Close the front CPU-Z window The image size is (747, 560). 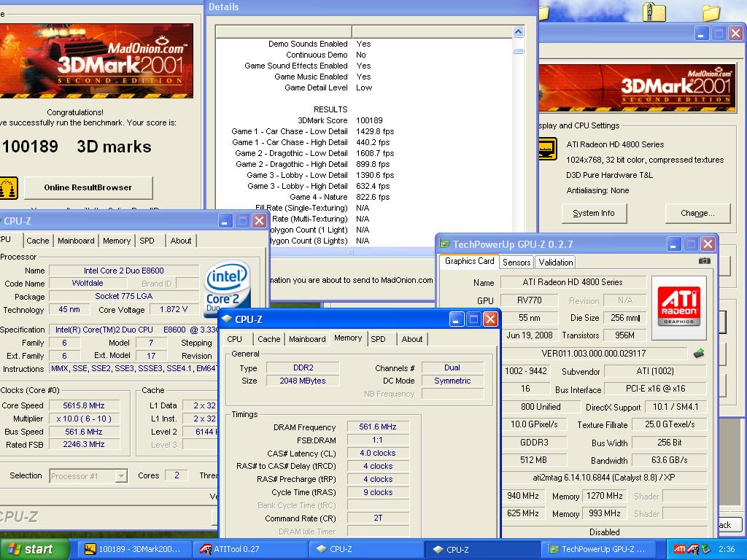point(490,319)
